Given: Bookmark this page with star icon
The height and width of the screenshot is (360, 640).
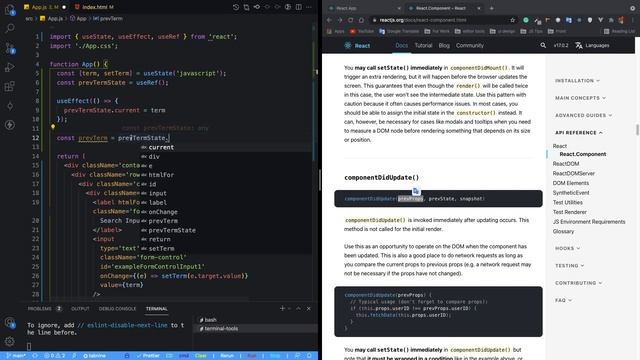Looking at the screenshot, I should (x=513, y=20).
